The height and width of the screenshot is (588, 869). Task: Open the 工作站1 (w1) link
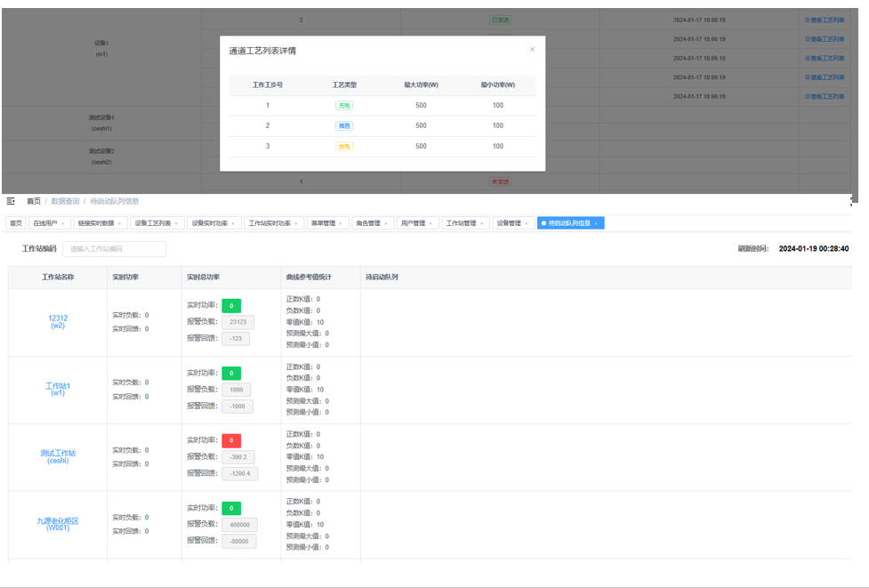click(58, 389)
